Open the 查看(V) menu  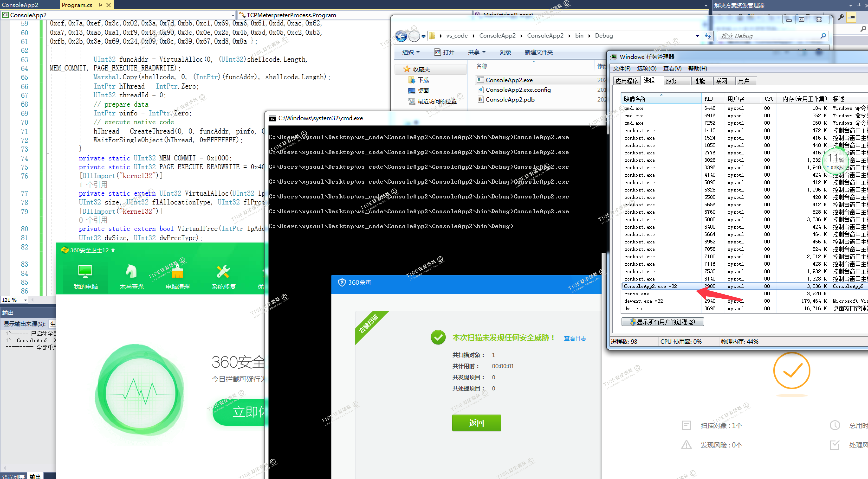(x=672, y=69)
